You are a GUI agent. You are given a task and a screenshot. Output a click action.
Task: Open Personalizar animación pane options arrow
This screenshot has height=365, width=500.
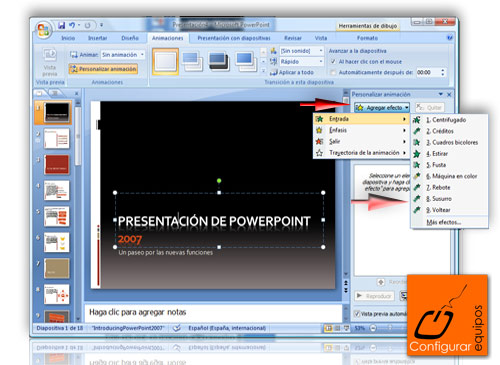[x=441, y=94]
